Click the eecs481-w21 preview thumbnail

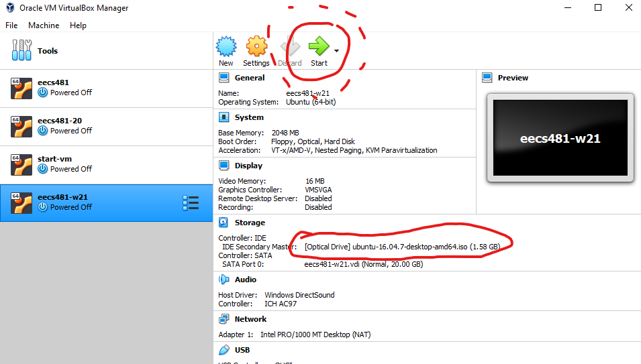pos(560,138)
